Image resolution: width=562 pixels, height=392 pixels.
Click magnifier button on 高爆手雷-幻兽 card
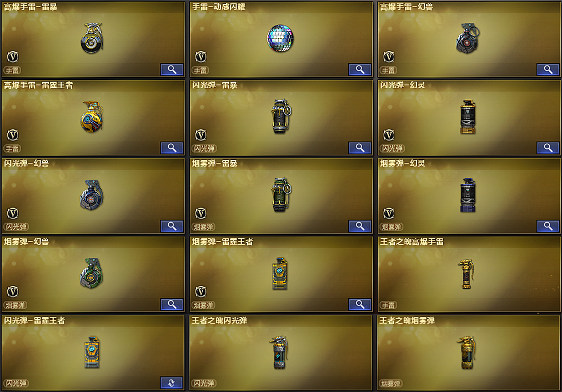pos(548,69)
